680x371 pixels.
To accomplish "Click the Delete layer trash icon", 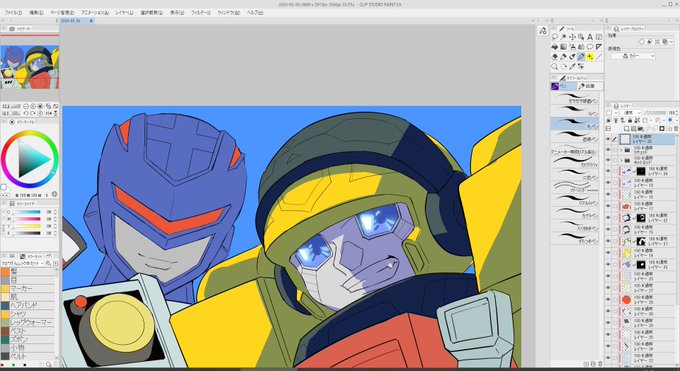I will point(676,129).
